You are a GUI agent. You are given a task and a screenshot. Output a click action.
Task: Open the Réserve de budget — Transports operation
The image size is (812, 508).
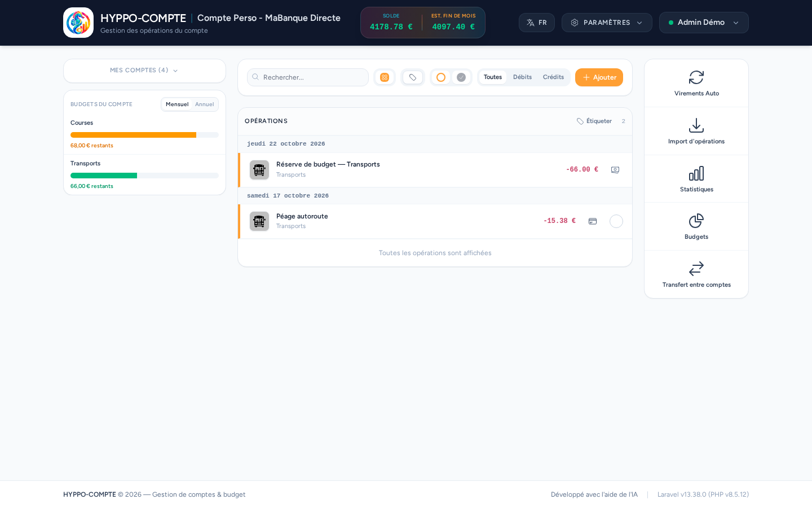click(435, 170)
